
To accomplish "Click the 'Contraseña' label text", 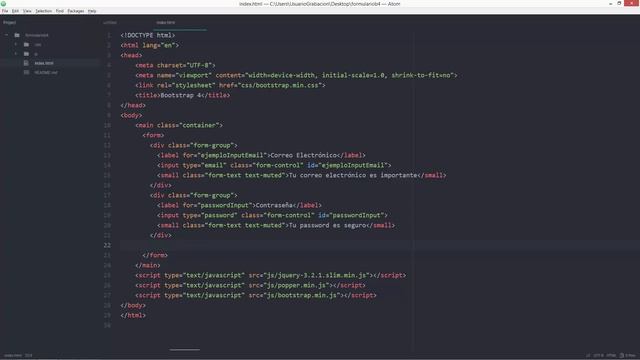I will pyautogui.click(x=274, y=205).
